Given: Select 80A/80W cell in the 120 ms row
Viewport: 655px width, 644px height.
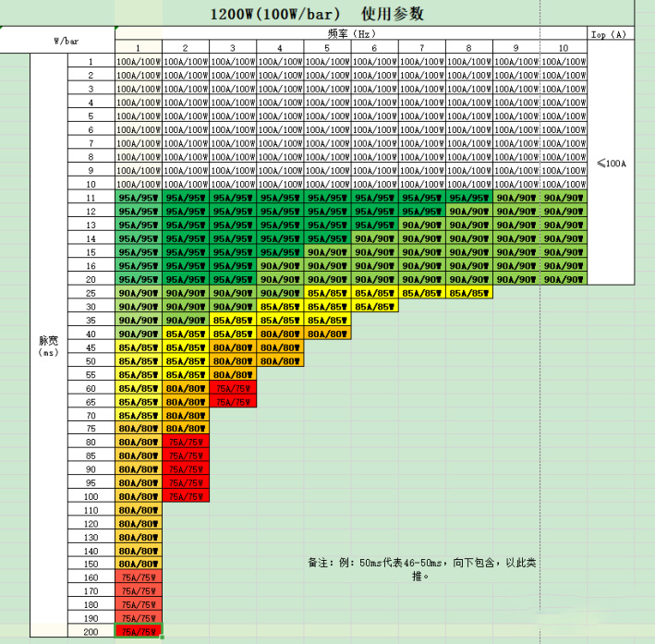Looking at the screenshot, I should (x=139, y=524).
